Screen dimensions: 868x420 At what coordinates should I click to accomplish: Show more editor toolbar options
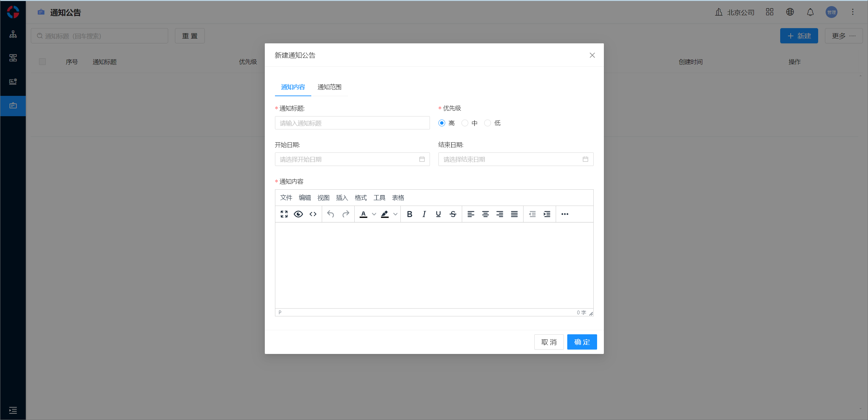click(565, 214)
